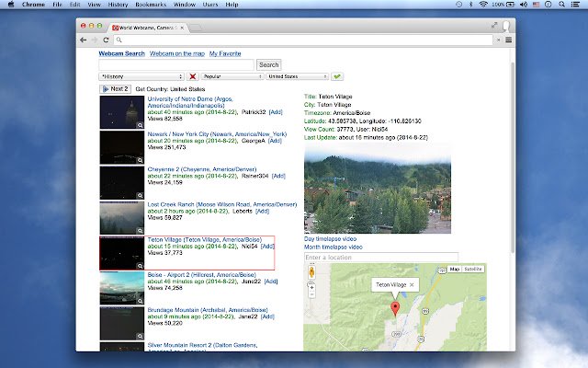Viewport: 588px width, 368px height.
Task: Zoom out on the map with minus button
Action: click(311, 294)
